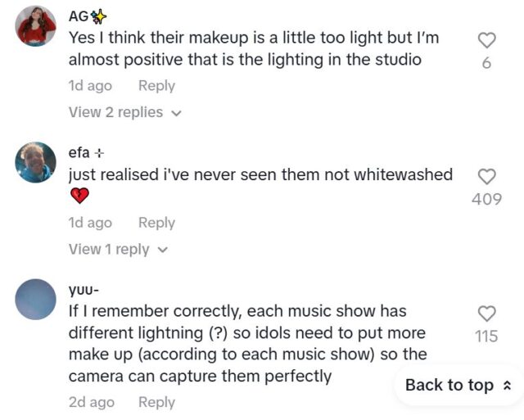The image size is (524, 420).
Task: Reply to efa's comment
Action: pyautogui.click(x=156, y=223)
